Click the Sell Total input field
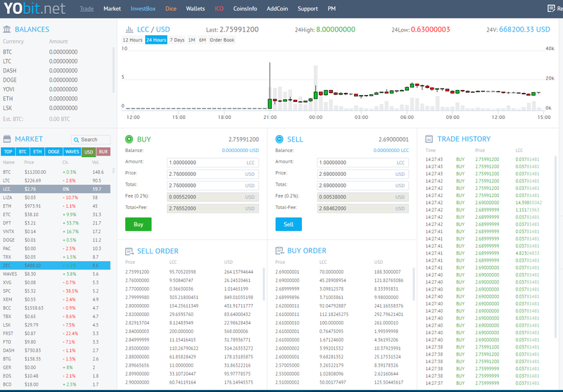Image resolution: width=563 pixels, height=392 pixels. tap(362, 186)
